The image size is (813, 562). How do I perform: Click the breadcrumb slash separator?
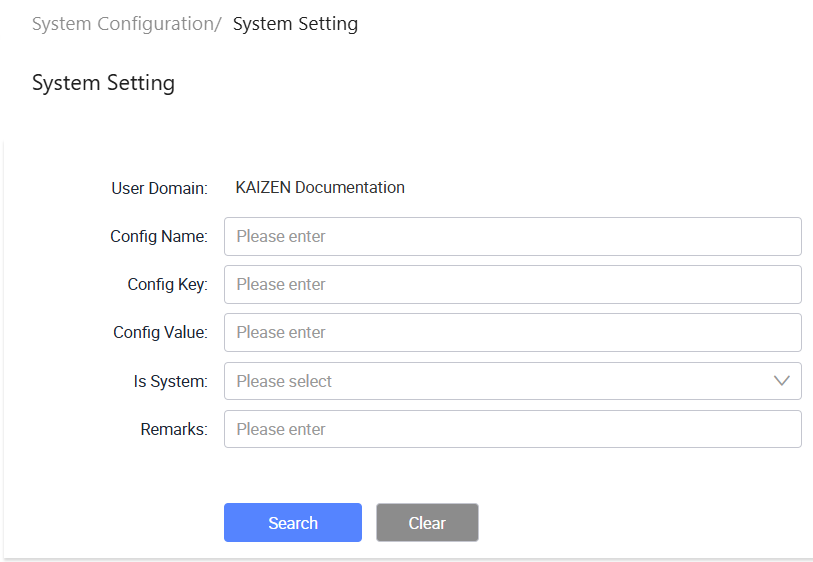coord(218,24)
